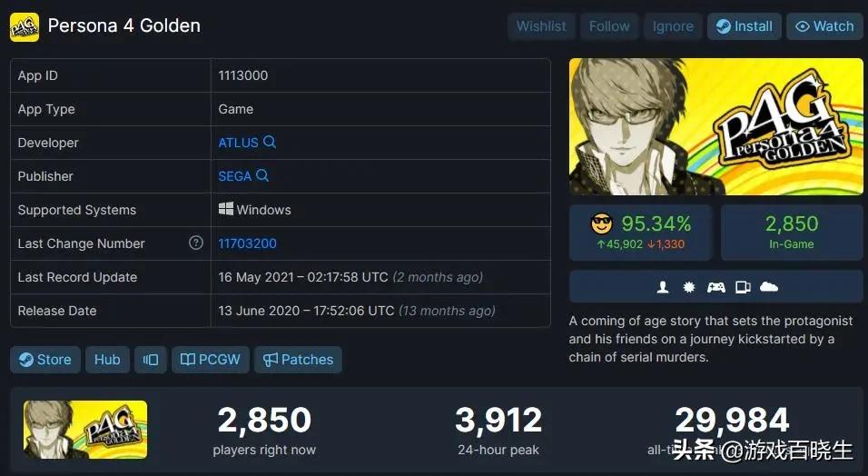Open the Steam Store page button

tap(45, 360)
